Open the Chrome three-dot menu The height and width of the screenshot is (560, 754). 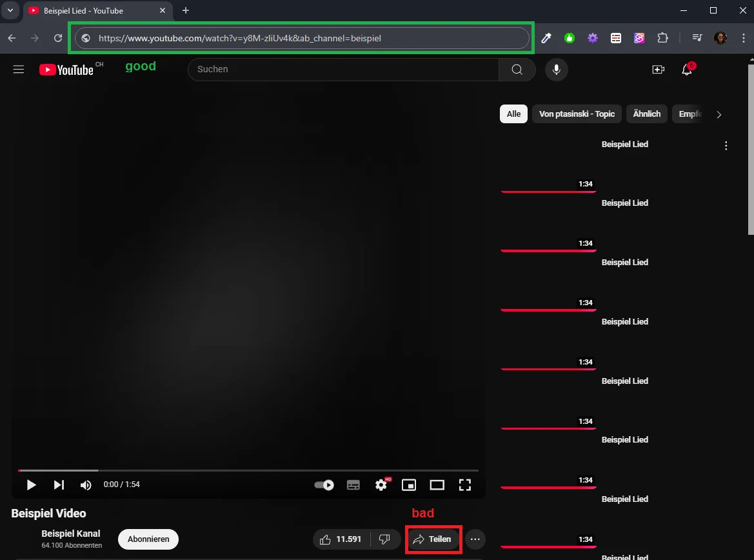tap(744, 38)
